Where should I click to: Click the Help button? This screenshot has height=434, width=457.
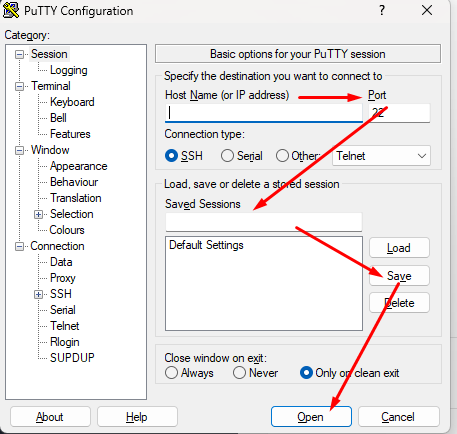[x=137, y=417]
